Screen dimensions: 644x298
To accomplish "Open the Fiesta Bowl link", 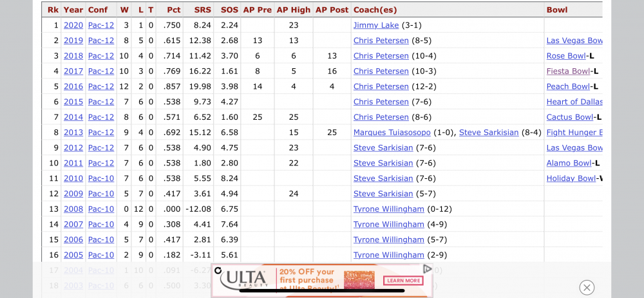I will (568, 71).
